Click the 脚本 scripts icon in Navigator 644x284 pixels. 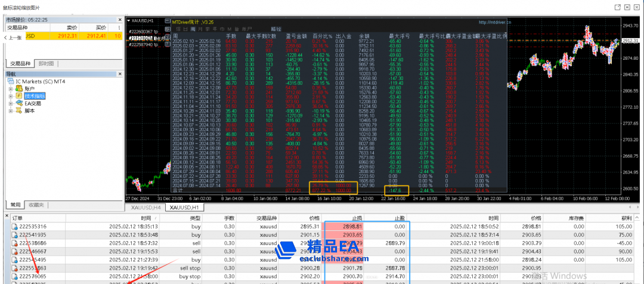(20, 110)
